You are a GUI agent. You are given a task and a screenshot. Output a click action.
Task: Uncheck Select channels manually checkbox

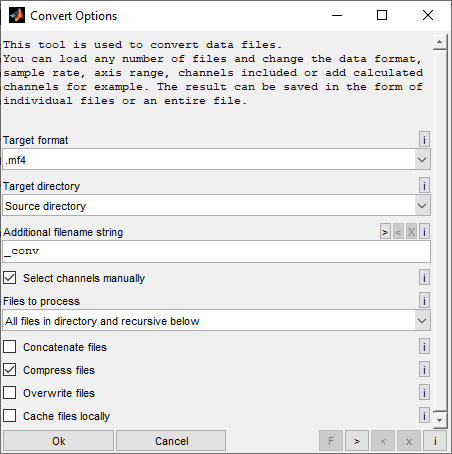click(x=10, y=277)
